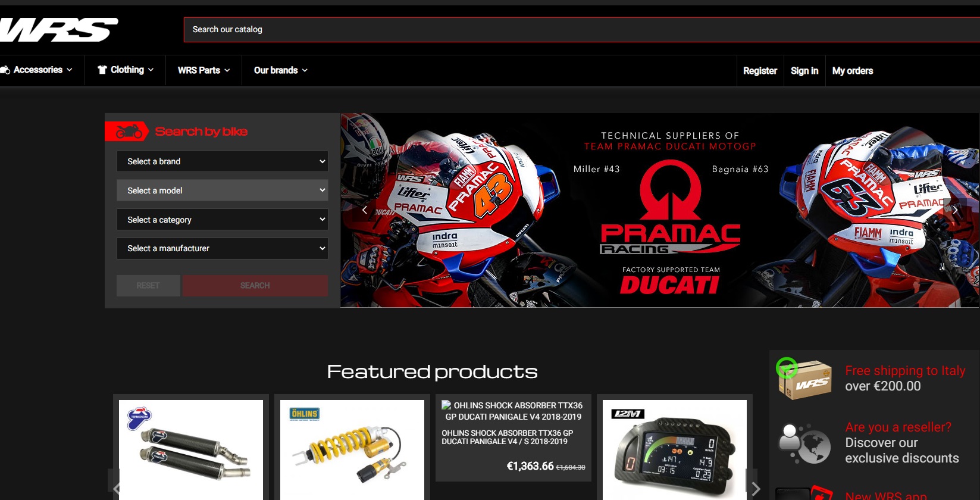Open the Select a category dropdown
The image size is (980, 500).
pyautogui.click(x=223, y=220)
